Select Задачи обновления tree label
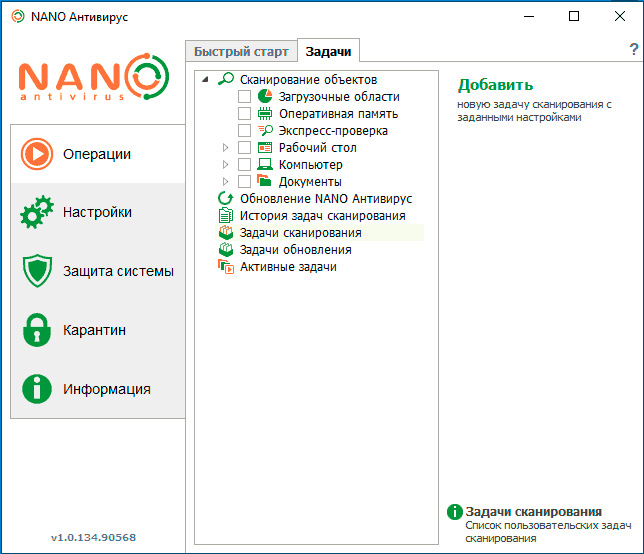644x554 pixels. 296,250
